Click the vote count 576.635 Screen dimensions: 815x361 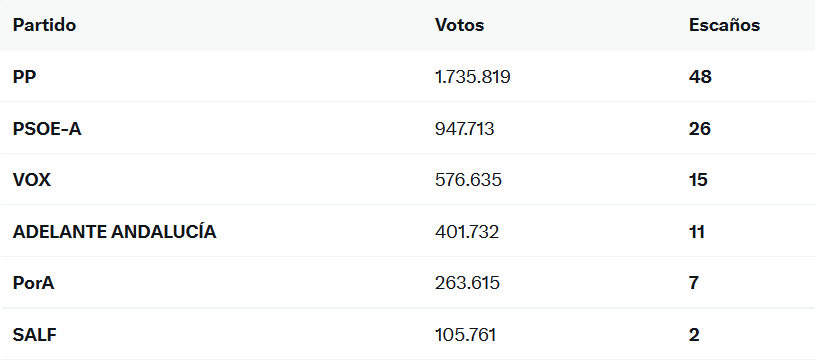click(x=468, y=180)
